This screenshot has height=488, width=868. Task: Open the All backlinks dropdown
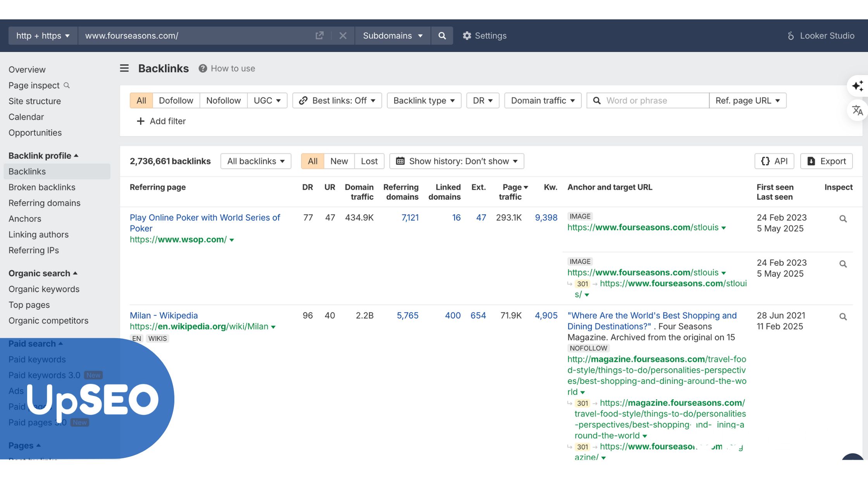(x=256, y=161)
